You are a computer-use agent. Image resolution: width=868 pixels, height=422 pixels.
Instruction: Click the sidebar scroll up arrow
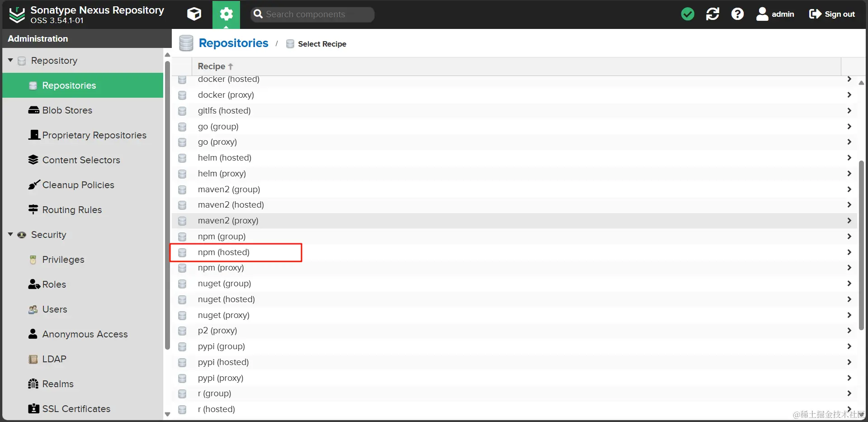pos(167,55)
